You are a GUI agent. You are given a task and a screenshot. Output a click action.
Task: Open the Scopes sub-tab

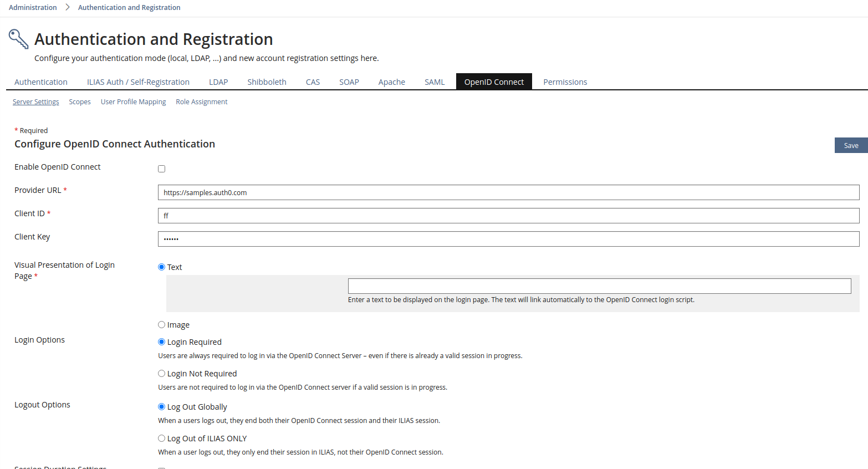(x=80, y=102)
